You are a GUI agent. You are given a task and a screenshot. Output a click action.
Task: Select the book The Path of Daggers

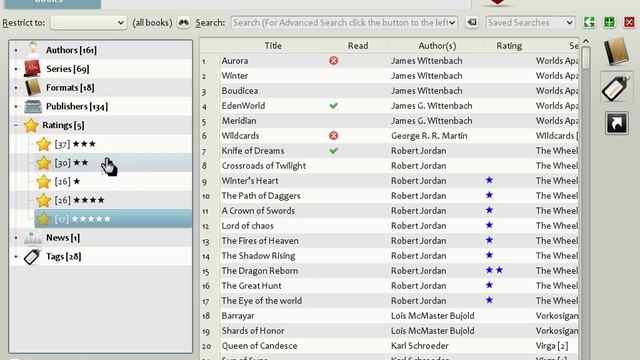pyautogui.click(x=261, y=196)
